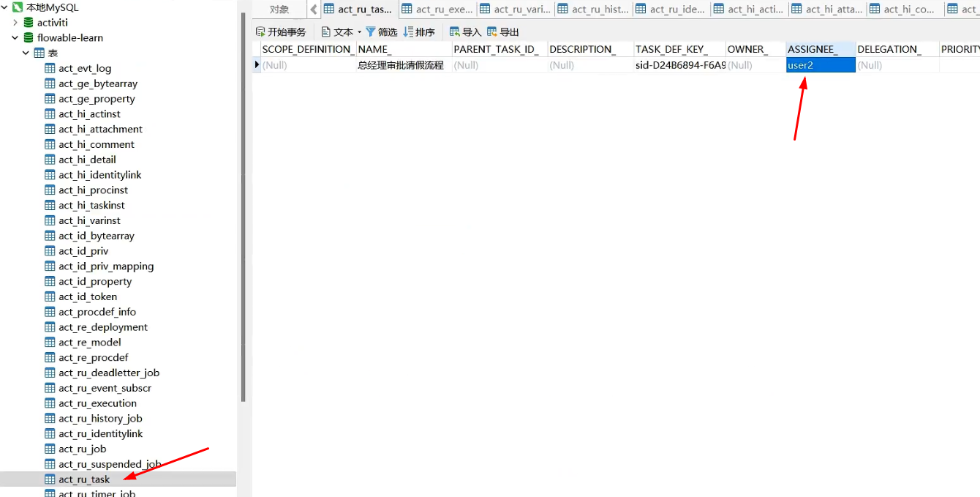Click the ASSIGNEE_ column header
980x497 pixels.
pyautogui.click(x=821, y=49)
